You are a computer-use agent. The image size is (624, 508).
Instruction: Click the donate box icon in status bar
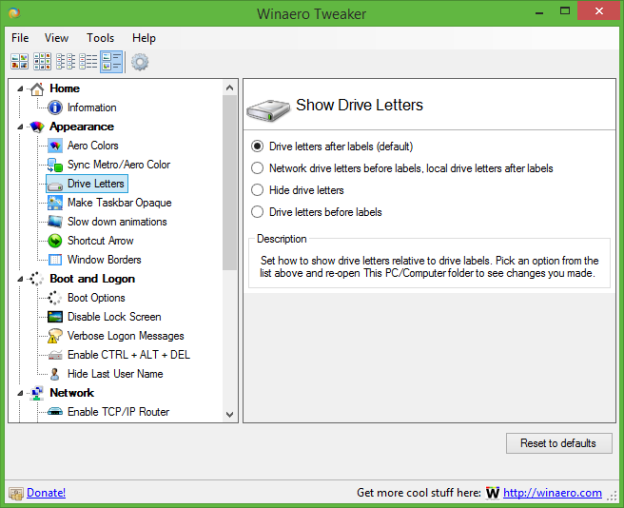(x=16, y=494)
